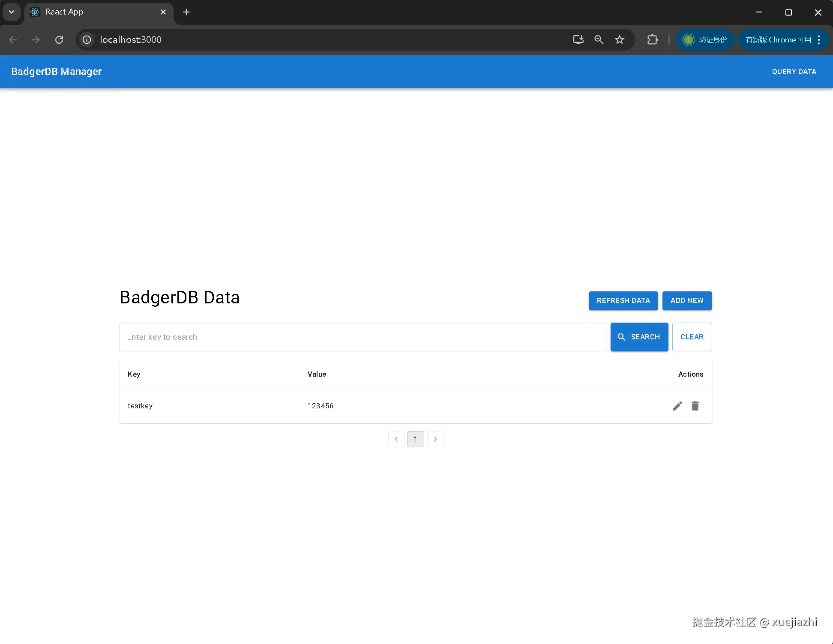
Task: Bookmark this page with star icon
Action: [620, 40]
